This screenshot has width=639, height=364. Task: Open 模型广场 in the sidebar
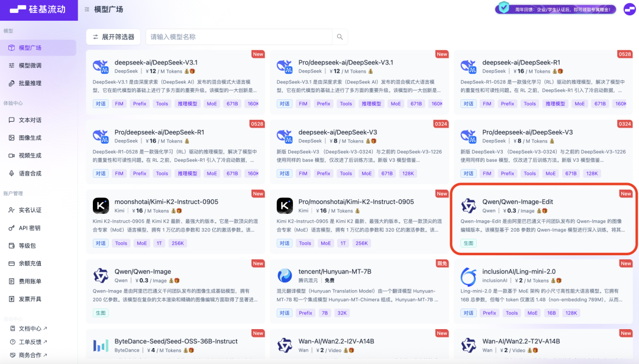coord(38,48)
